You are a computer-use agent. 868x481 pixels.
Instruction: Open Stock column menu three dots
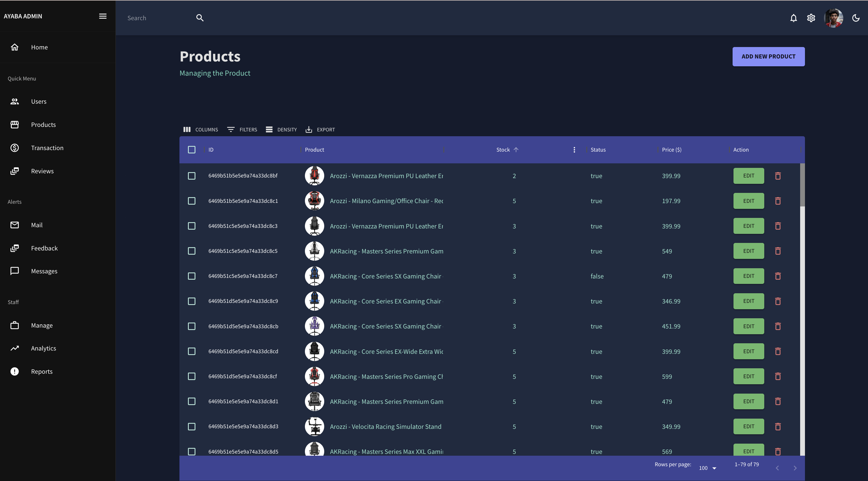point(575,150)
